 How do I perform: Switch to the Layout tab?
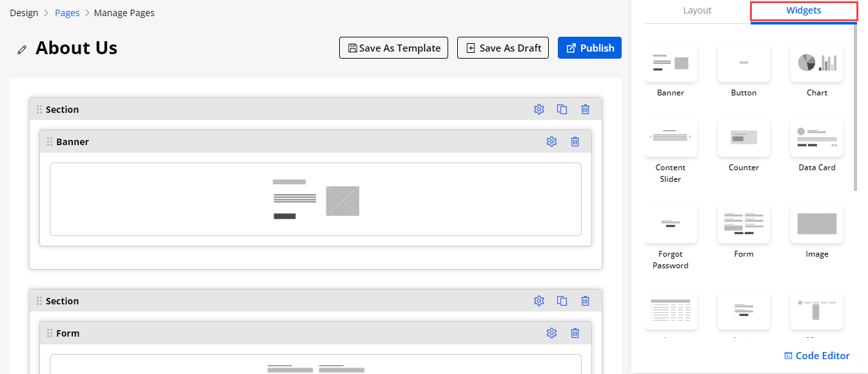tap(697, 10)
